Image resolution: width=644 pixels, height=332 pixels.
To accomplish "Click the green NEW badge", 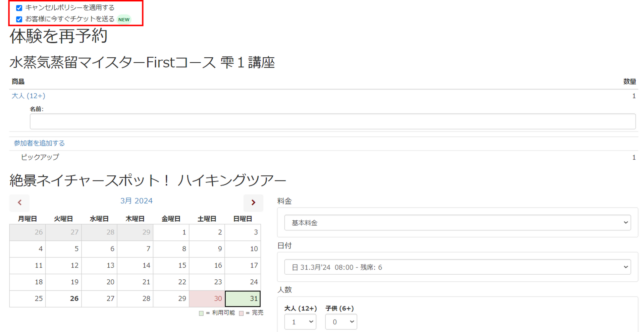I will [x=124, y=19].
